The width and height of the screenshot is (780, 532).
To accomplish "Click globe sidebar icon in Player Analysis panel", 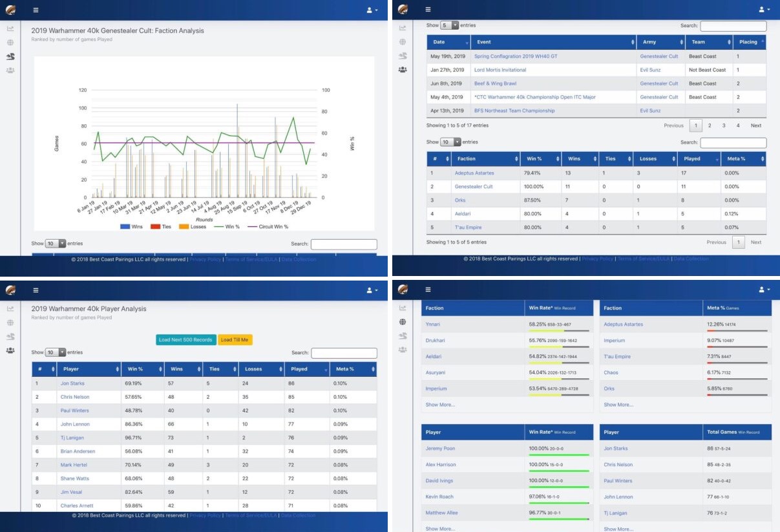I will tap(10, 323).
